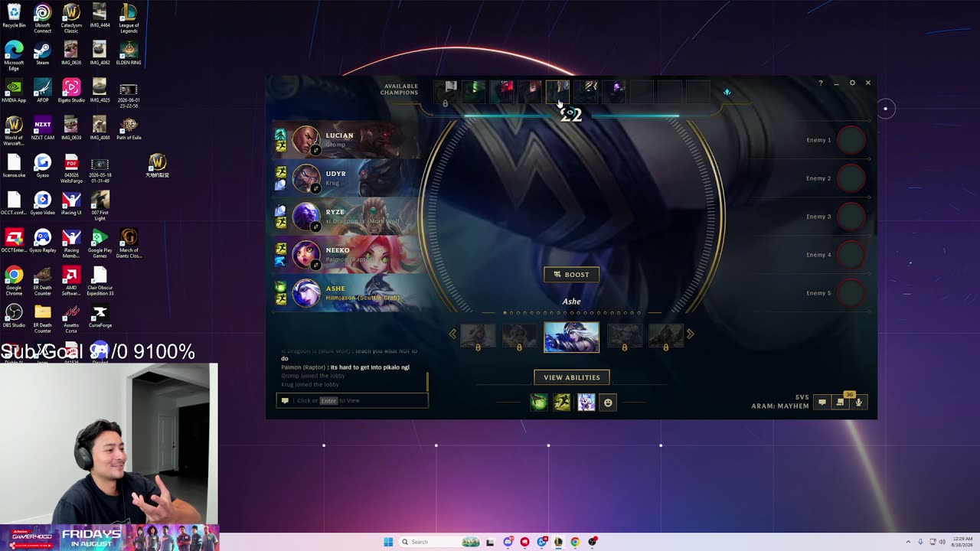Pick the red bench champion in third slot
The height and width of the screenshot is (551, 980).
(x=501, y=92)
